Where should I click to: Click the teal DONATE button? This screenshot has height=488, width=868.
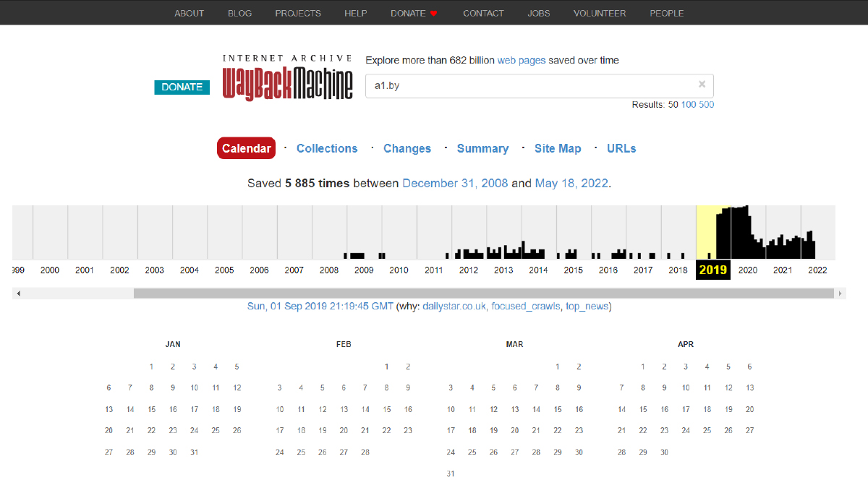(182, 87)
